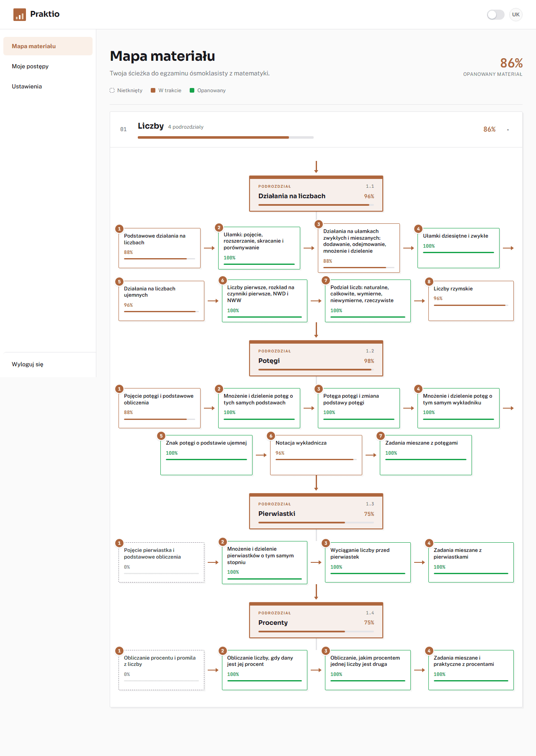Open subchapter 1.1 Działania na liczbach

(x=316, y=194)
